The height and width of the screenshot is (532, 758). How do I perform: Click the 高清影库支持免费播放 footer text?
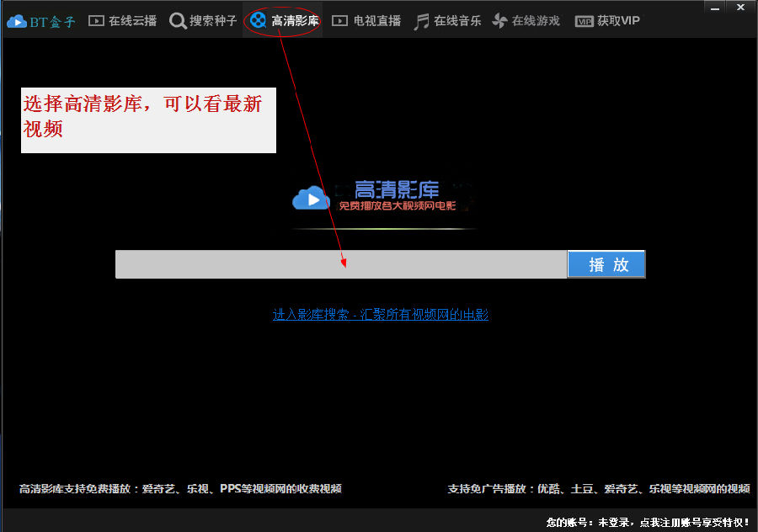180,489
